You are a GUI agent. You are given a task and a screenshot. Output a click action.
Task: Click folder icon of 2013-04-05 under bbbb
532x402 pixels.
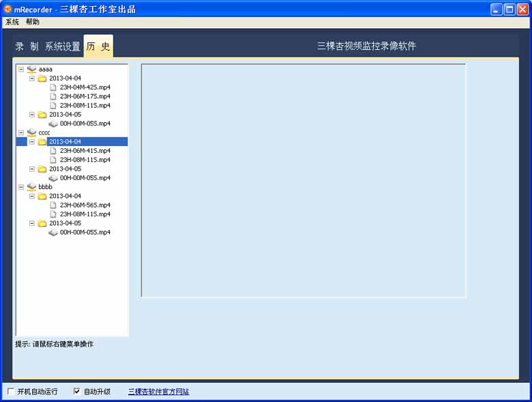click(x=42, y=223)
